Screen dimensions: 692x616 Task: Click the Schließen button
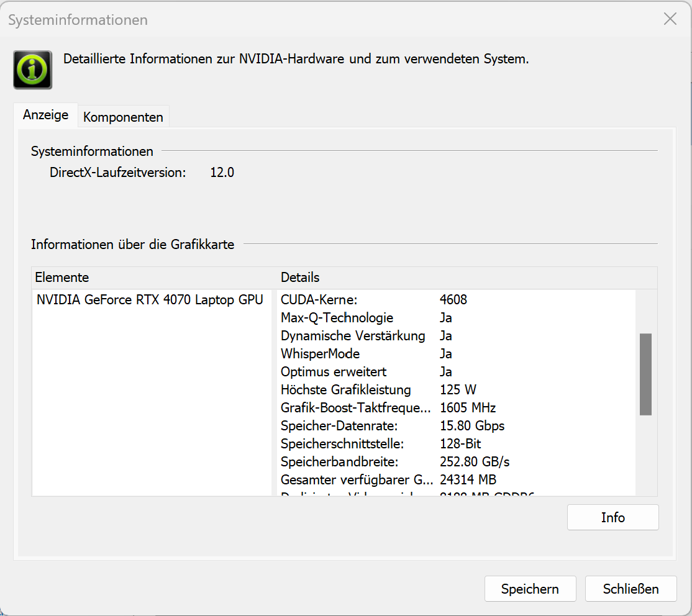(x=631, y=589)
